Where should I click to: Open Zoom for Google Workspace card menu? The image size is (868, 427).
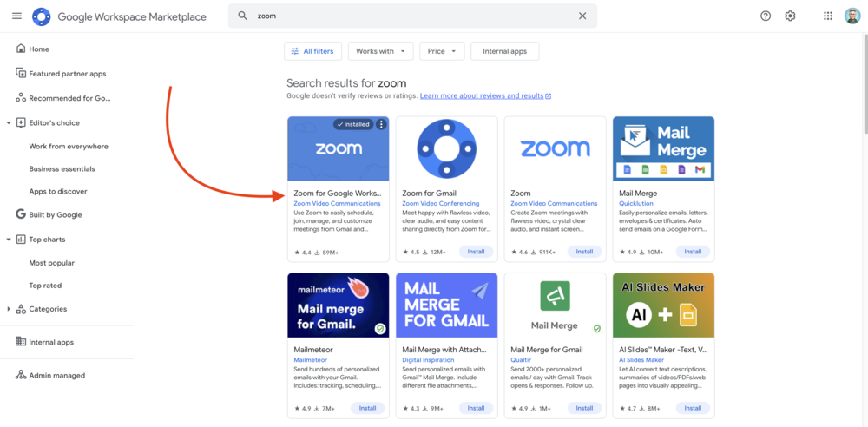point(381,125)
